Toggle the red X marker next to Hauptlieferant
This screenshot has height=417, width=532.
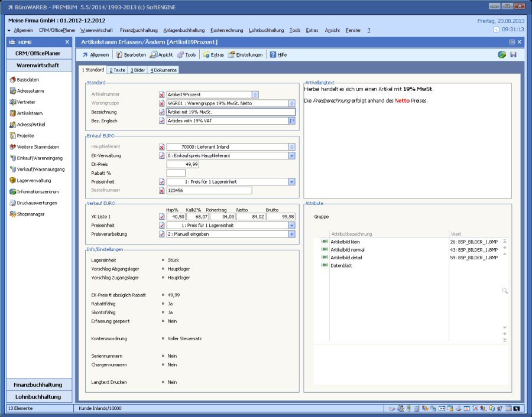[x=161, y=147]
